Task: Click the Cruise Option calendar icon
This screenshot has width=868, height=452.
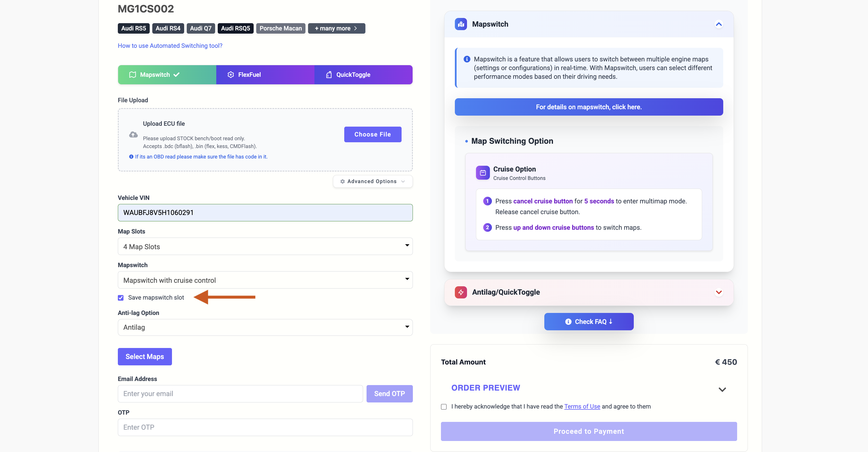Action: [x=483, y=173]
